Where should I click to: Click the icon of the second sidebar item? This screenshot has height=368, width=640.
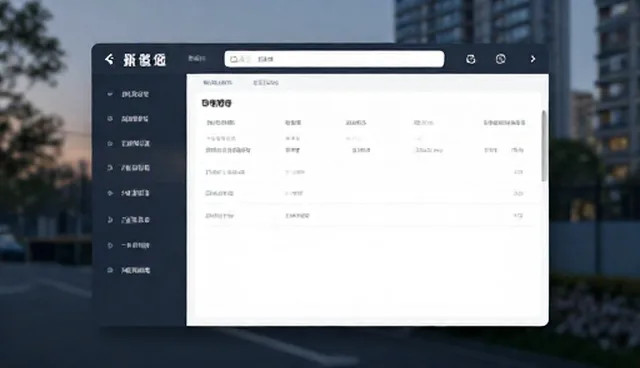click(110, 119)
